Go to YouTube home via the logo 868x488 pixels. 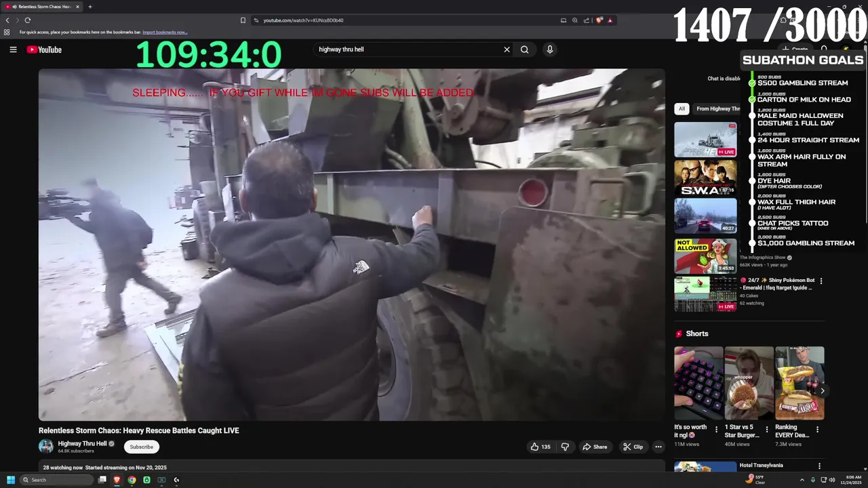(x=44, y=49)
